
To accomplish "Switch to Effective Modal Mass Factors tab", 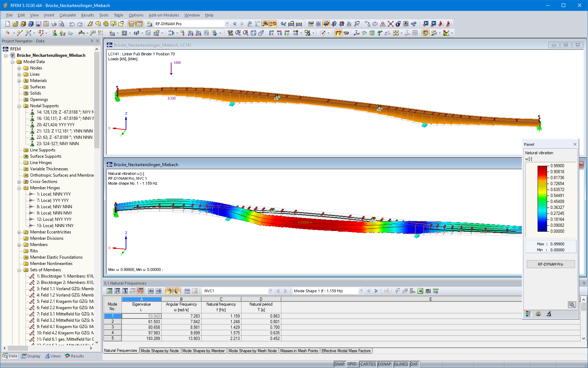I will pyautogui.click(x=346, y=351).
